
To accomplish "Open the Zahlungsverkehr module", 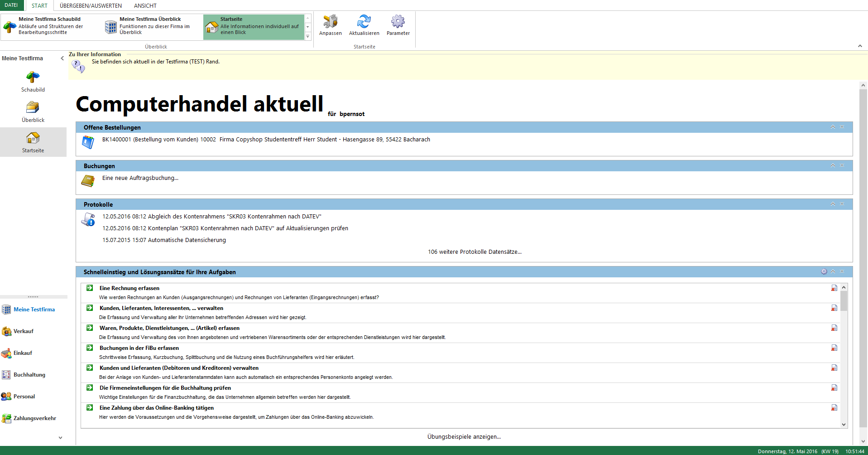I will (x=34, y=418).
